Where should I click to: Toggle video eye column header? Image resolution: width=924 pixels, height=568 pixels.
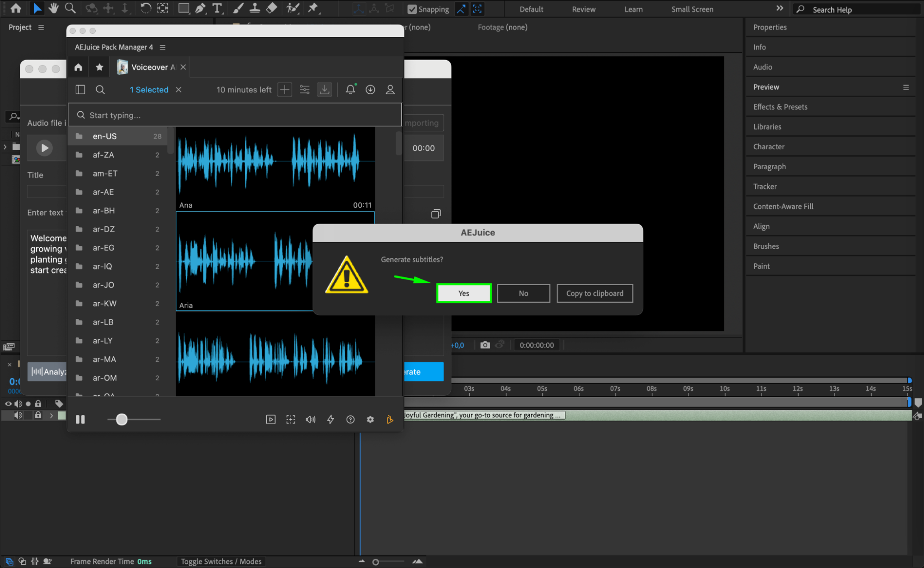(x=8, y=403)
